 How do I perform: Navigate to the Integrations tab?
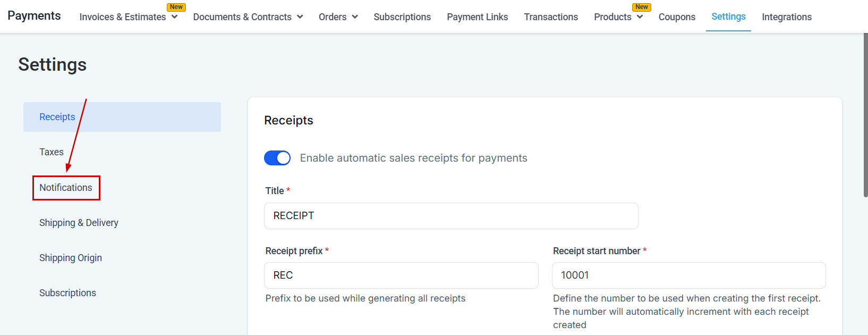(x=786, y=17)
